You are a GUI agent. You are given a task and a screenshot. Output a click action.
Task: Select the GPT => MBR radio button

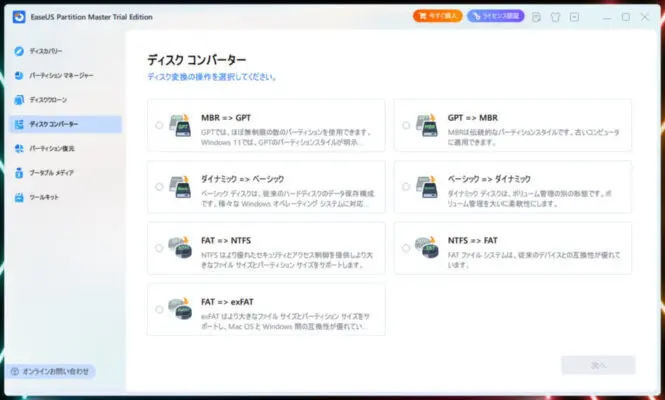406,125
